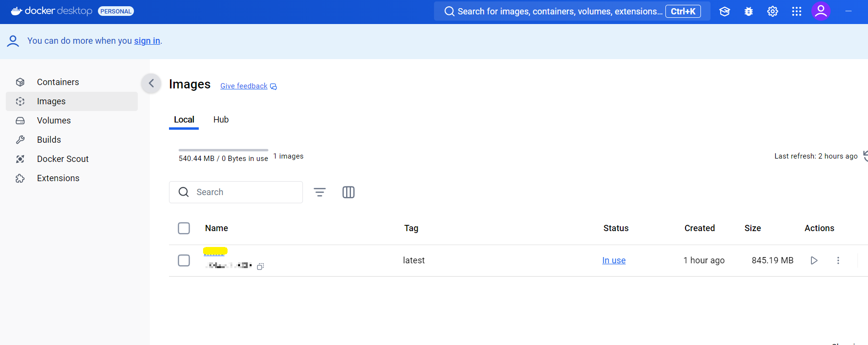This screenshot has width=868, height=345.
Task: Click the Extensions puzzle icon in sidebar
Action: (x=20, y=178)
